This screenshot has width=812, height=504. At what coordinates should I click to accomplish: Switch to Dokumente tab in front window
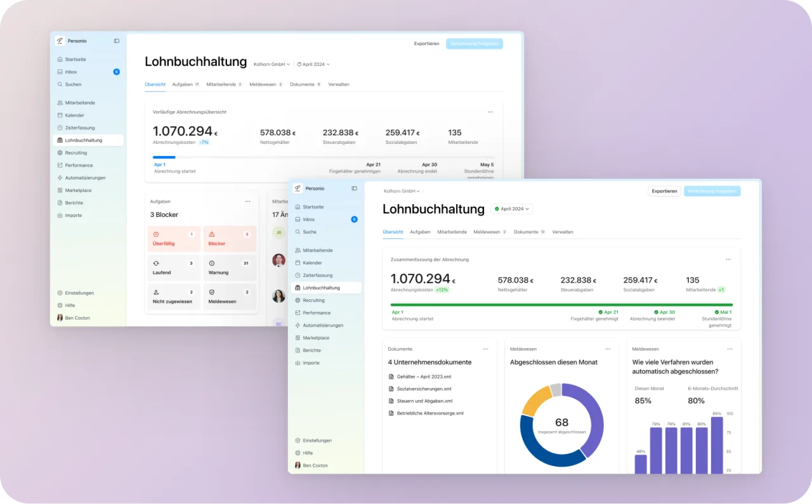point(530,232)
